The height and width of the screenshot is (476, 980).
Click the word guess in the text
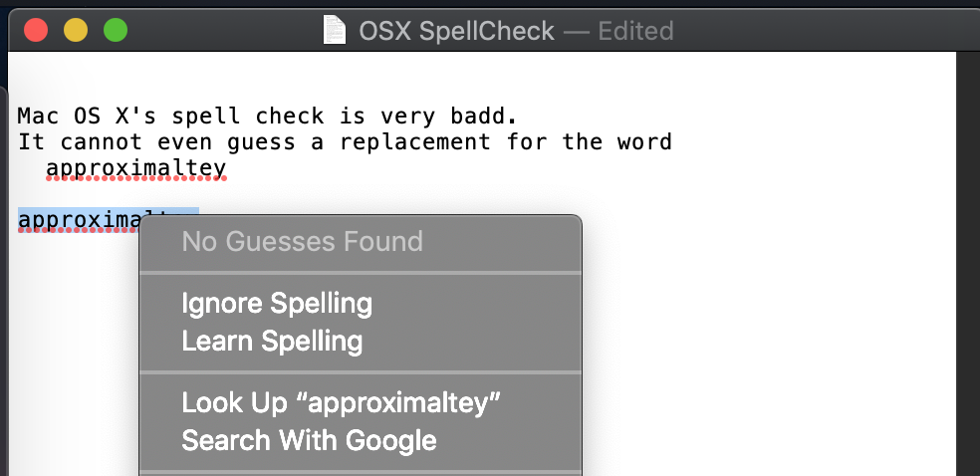pos(261,143)
